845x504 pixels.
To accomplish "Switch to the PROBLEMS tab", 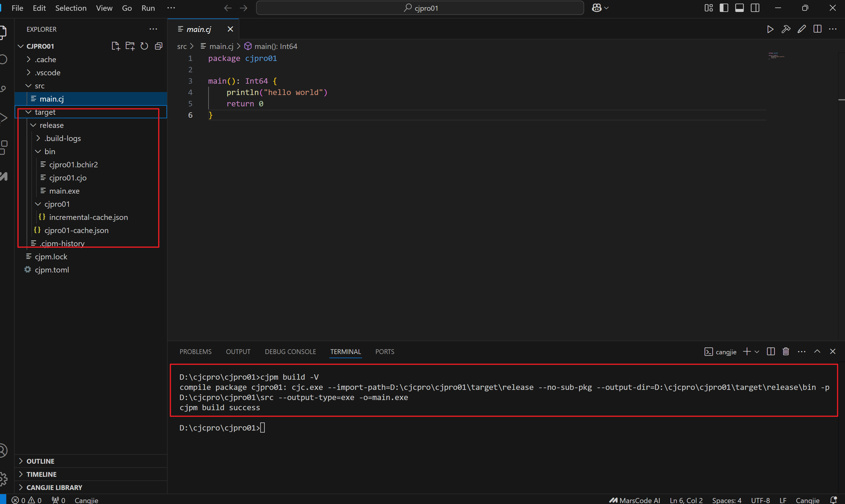I will pyautogui.click(x=196, y=352).
